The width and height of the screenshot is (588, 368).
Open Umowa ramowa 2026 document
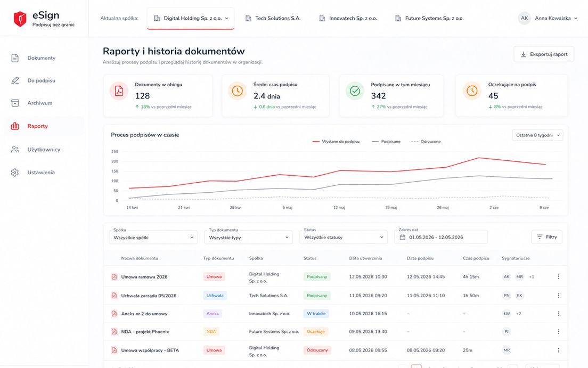[144, 277]
